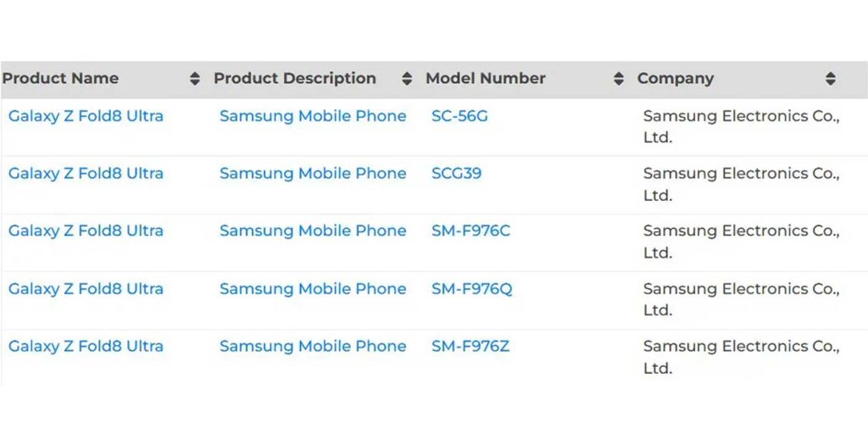The height and width of the screenshot is (434, 868).
Task: Open Galaxy Z Fold8 Ultra link for SCG39
Action: point(86,173)
